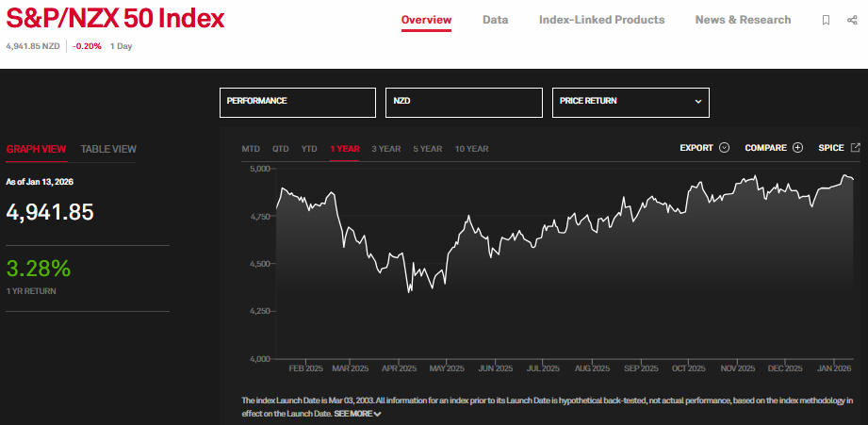This screenshot has height=425, width=868.
Task: Click the SEP 2025 axis label
Action: click(641, 368)
